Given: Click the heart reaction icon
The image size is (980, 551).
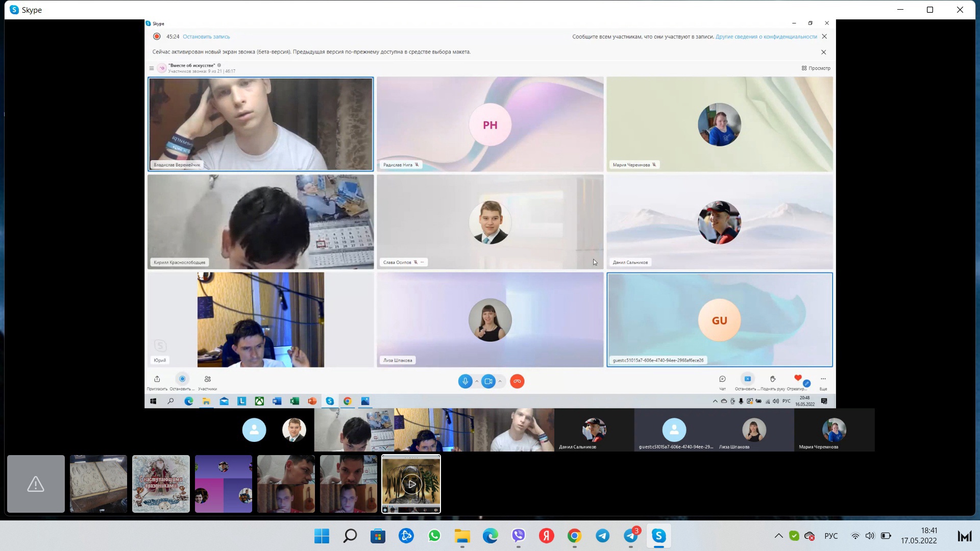Looking at the screenshot, I should pyautogui.click(x=798, y=378).
